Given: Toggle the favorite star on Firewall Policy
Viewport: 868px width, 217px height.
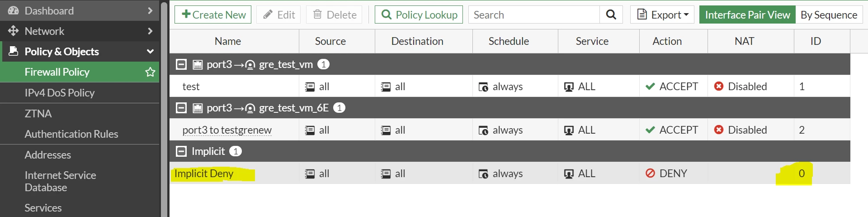Looking at the screenshot, I should (x=150, y=72).
